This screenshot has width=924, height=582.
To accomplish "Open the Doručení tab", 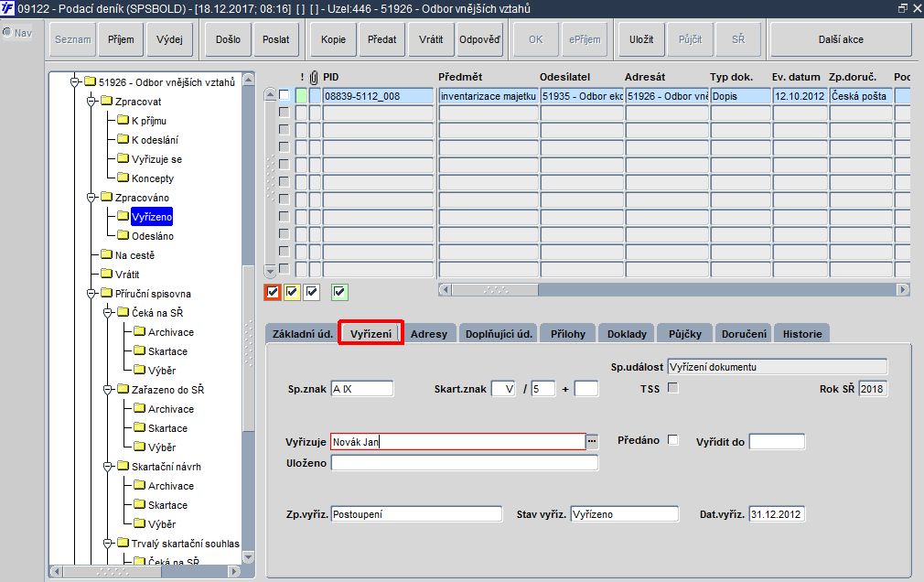I will [745, 334].
